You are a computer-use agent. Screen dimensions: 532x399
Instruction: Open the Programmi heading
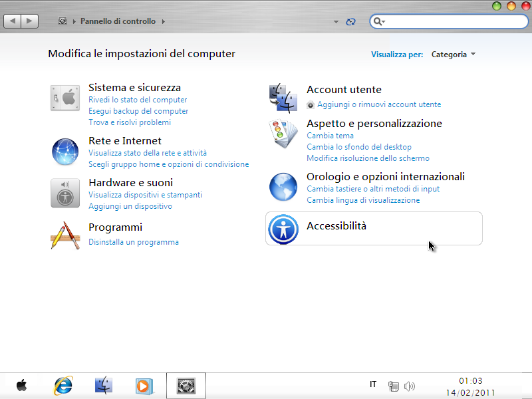115,227
